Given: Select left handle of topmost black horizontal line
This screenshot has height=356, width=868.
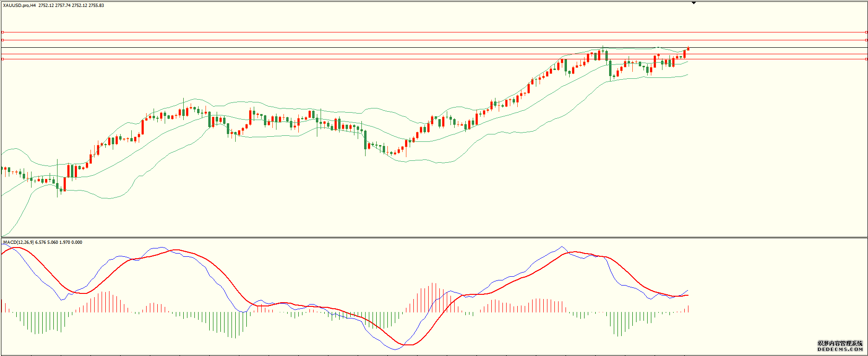Looking at the screenshot, I should [2, 32].
